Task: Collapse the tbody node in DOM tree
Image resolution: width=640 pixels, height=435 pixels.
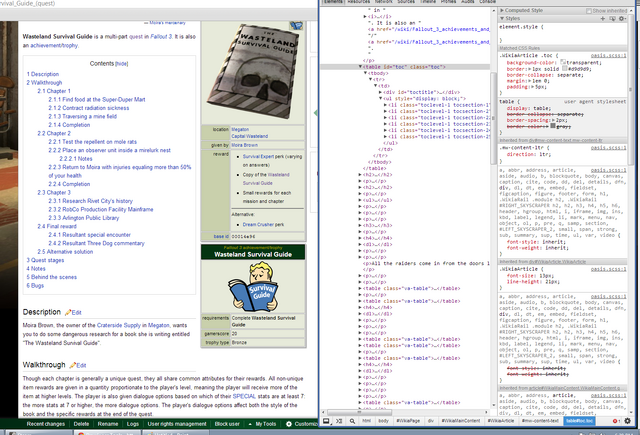Action: (x=366, y=73)
